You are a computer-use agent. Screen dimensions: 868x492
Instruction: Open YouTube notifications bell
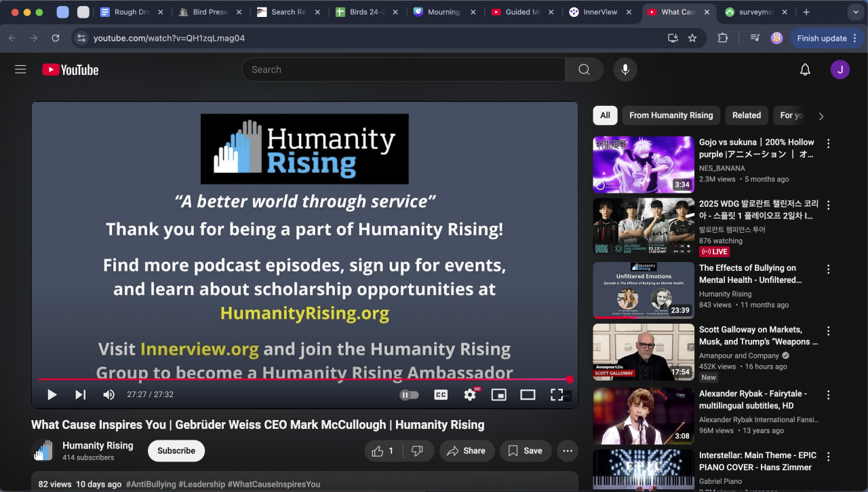pos(805,69)
